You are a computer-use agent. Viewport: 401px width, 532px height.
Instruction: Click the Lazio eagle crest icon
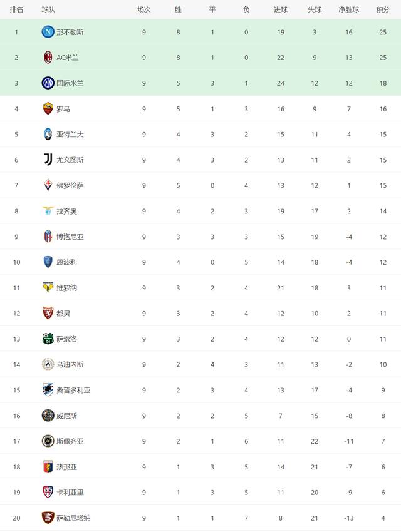pyautogui.click(x=48, y=212)
